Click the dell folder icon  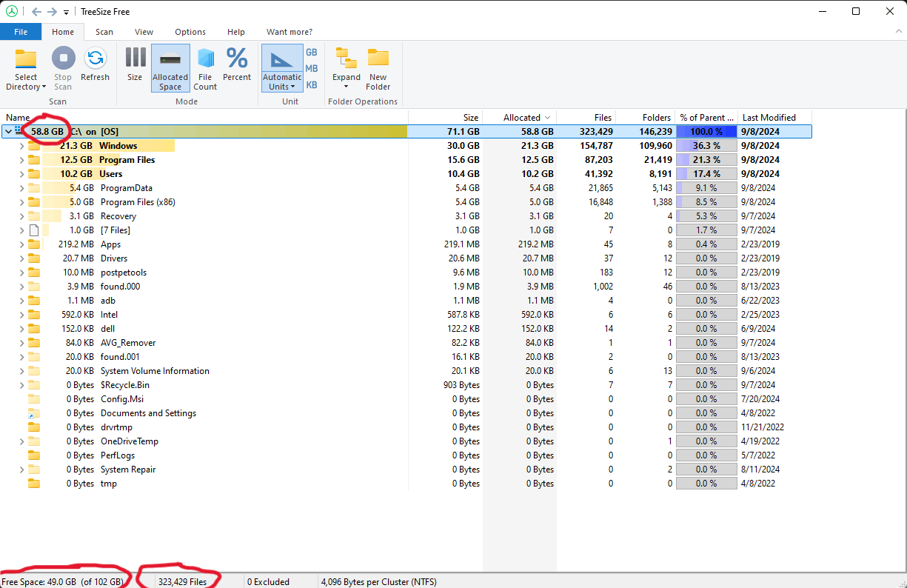pos(34,329)
